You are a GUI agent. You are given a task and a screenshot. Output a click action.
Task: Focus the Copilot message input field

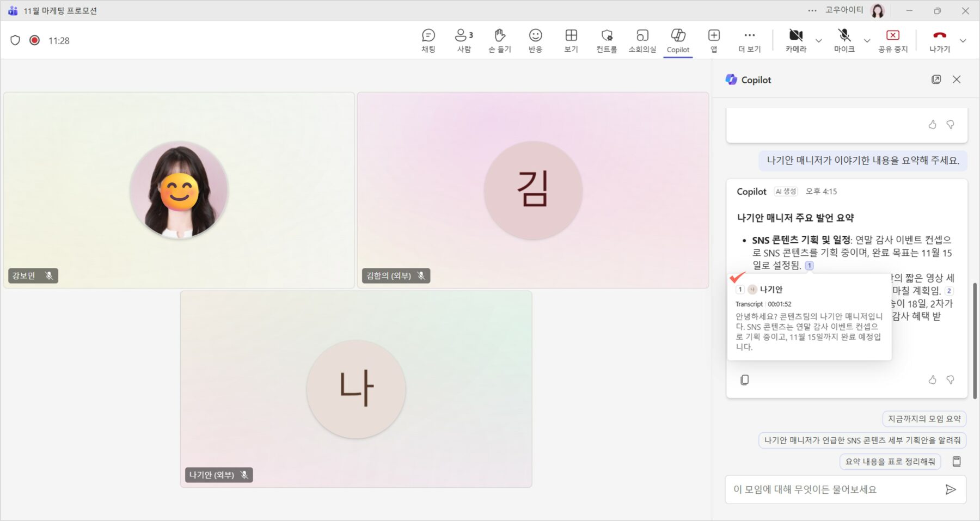click(833, 489)
